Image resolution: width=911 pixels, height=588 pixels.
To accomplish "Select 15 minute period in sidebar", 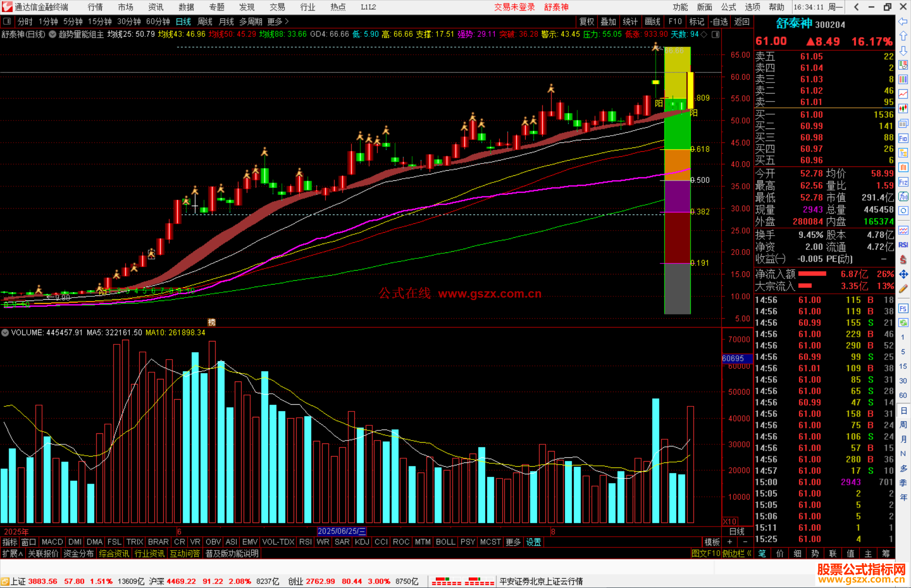I will click(903, 366).
